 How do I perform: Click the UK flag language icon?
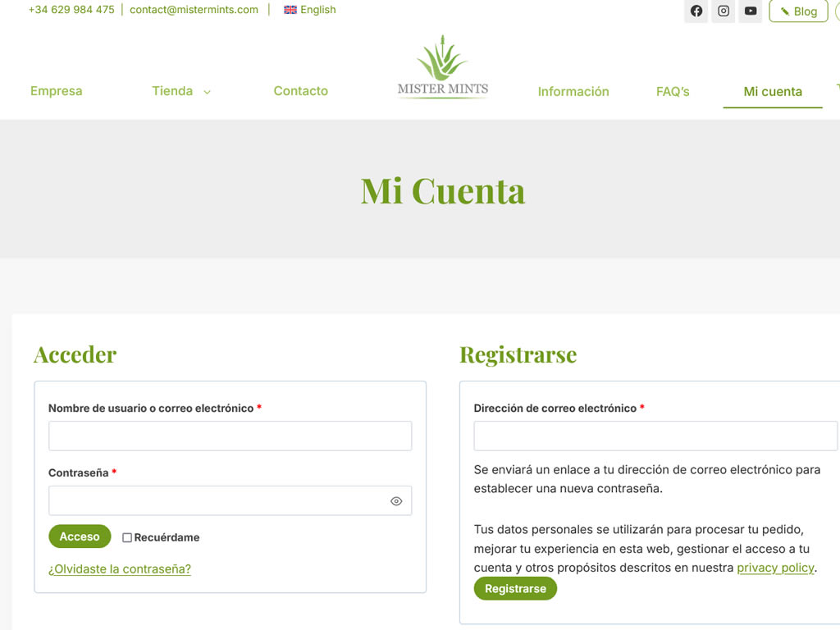point(290,10)
